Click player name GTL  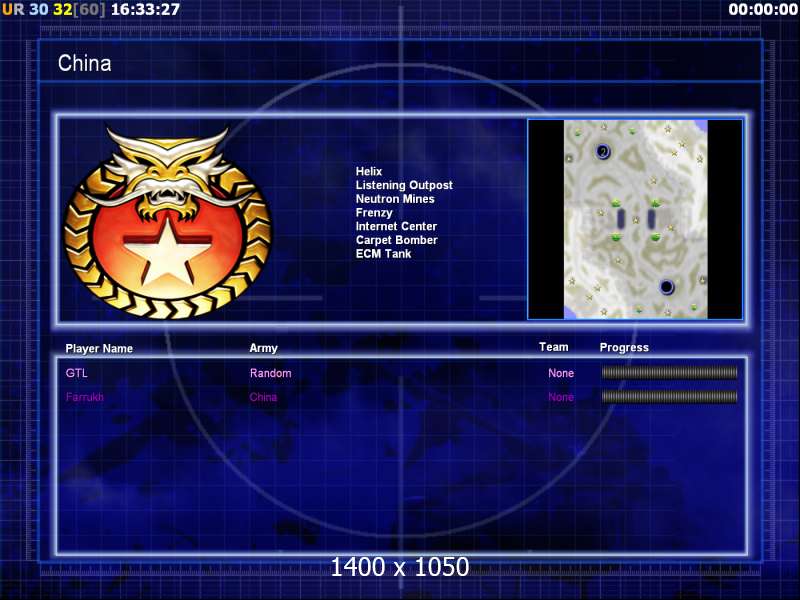tap(77, 373)
